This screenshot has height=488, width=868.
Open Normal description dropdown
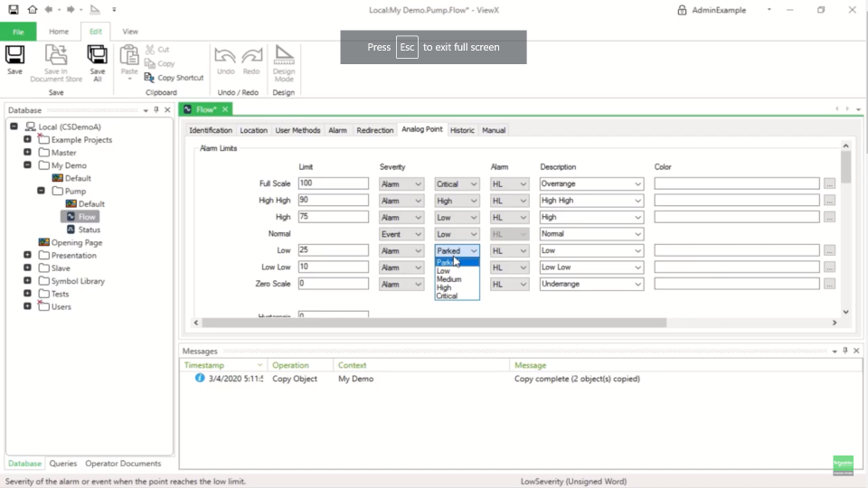pos(591,233)
